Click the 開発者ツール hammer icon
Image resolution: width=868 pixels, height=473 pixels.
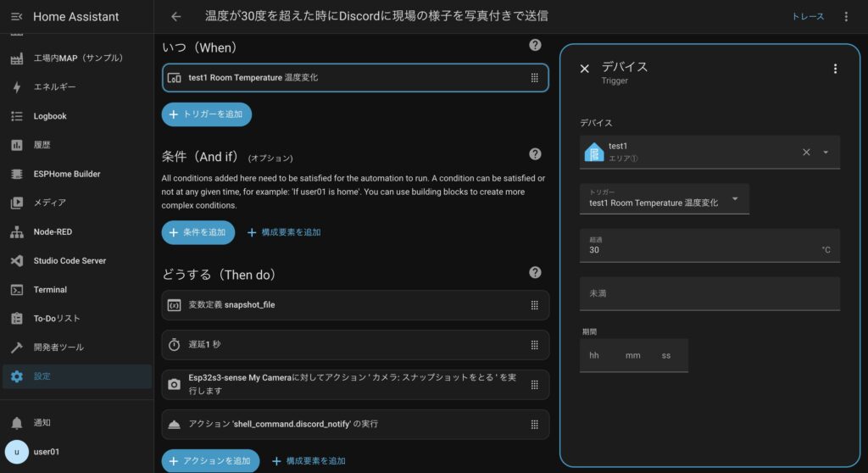click(x=17, y=348)
